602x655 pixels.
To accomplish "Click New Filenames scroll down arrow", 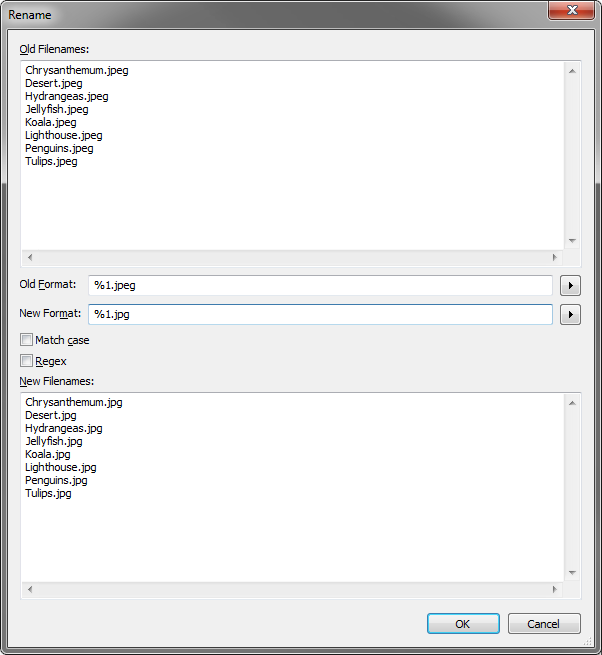I will tap(572, 573).
